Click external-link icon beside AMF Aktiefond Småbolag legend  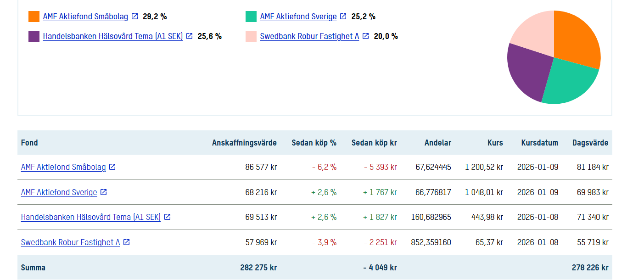click(x=134, y=17)
